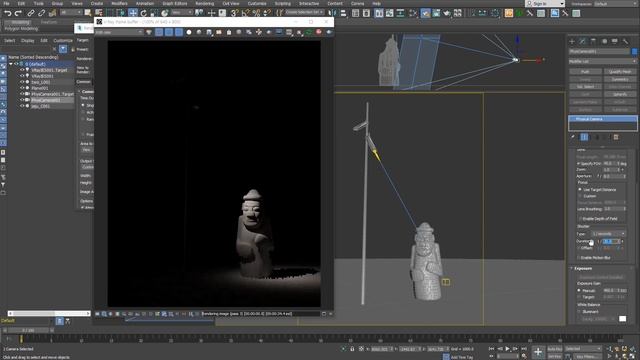Click the shutter Duration value field

click(x=611, y=242)
